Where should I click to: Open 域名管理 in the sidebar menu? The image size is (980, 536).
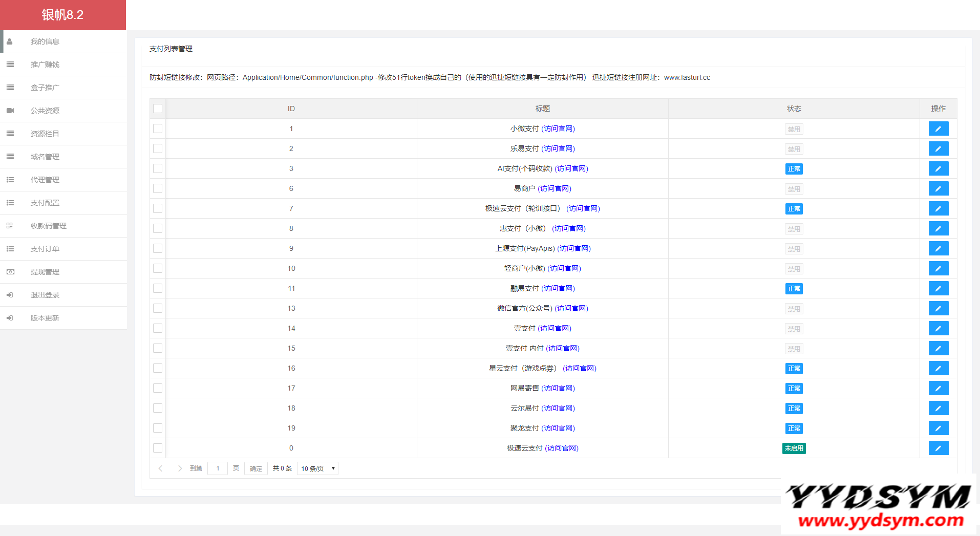tap(45, 157)
